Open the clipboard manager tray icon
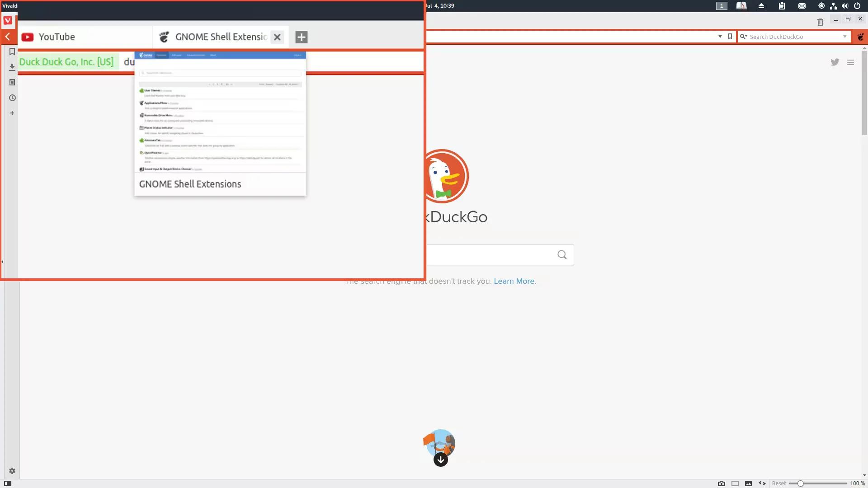This screenshot has width=868, height=488. pos(782,6)
